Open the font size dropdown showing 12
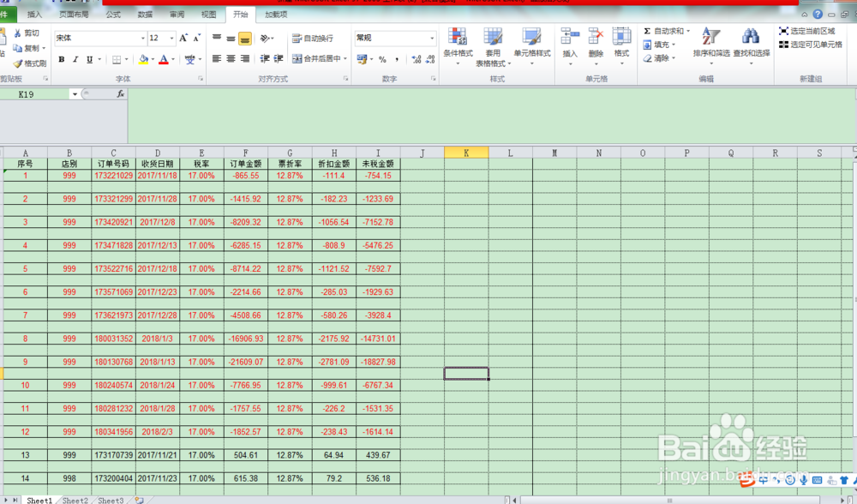Viewport: 857px width, 504px height. click(x=171, y=39)
